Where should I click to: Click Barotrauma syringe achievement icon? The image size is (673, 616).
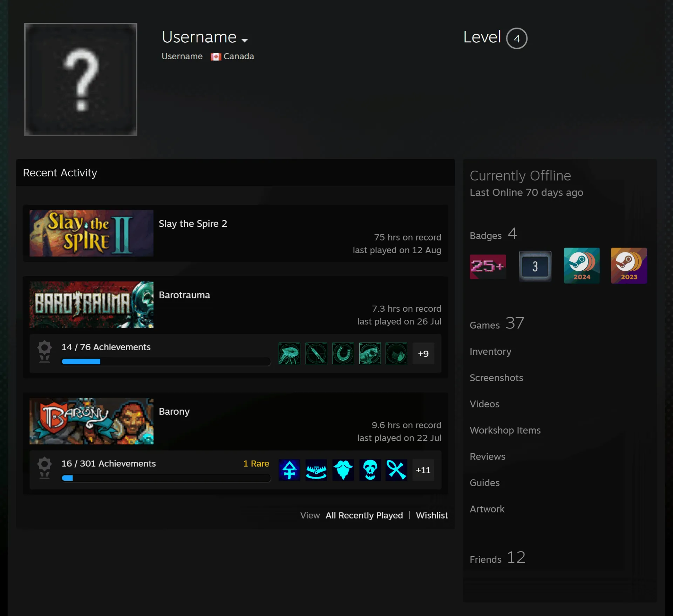pyautogui.click(x=316, y=353)
